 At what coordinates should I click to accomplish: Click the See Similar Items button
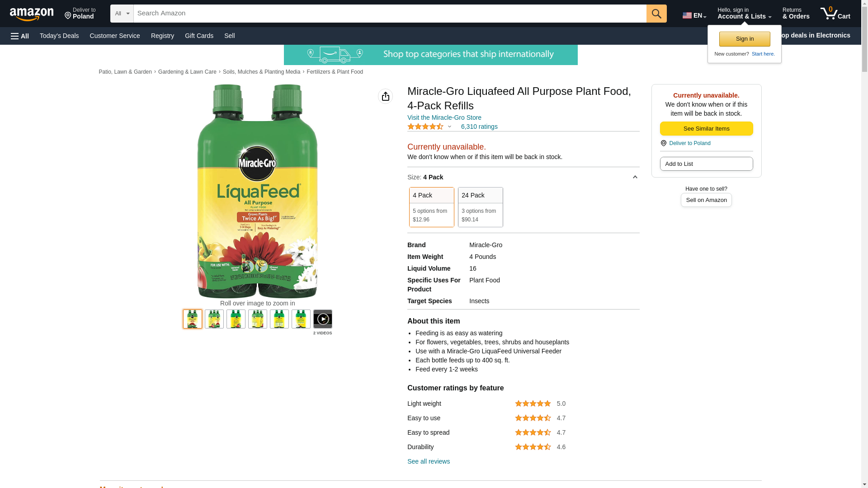pyautogui.click(x=706, y=129)
